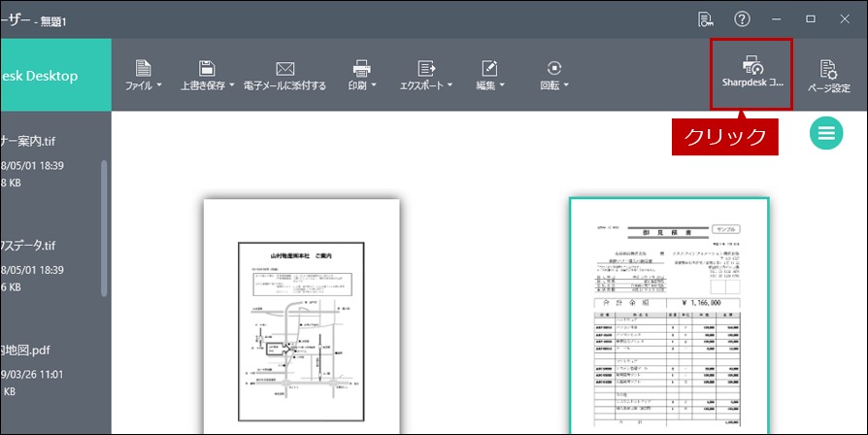
Task: Click the 回転 rotate icon
Action: (554, 68)
